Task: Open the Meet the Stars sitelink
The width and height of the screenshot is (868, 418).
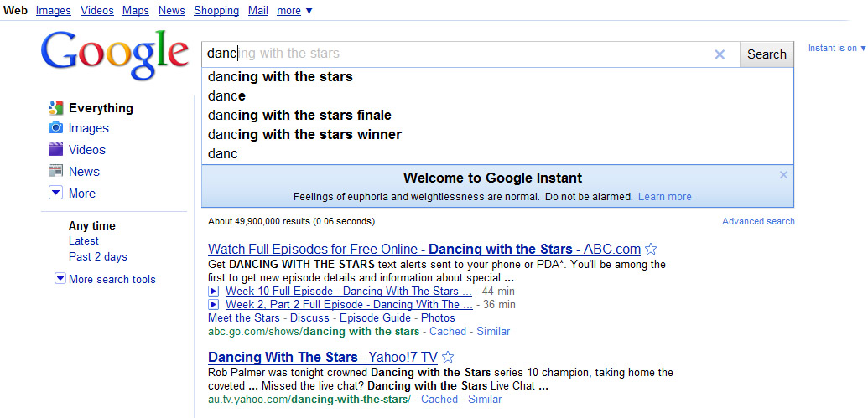Action: (244, 318)
